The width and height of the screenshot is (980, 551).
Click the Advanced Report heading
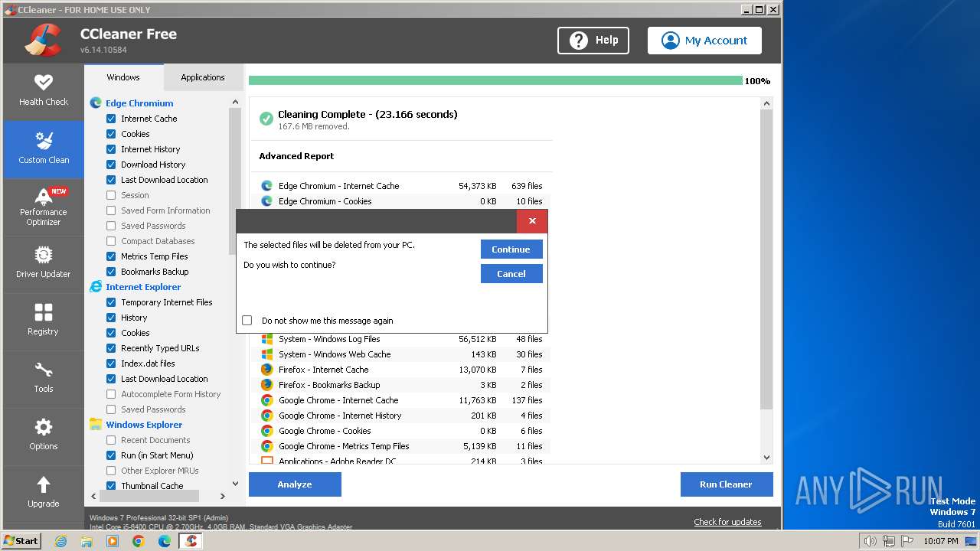[296, 156]
